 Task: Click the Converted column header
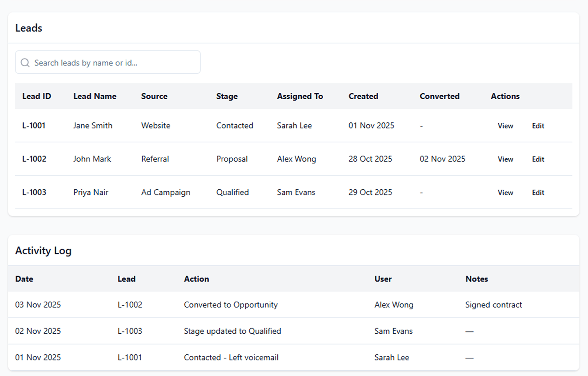[x=439, y=96]
